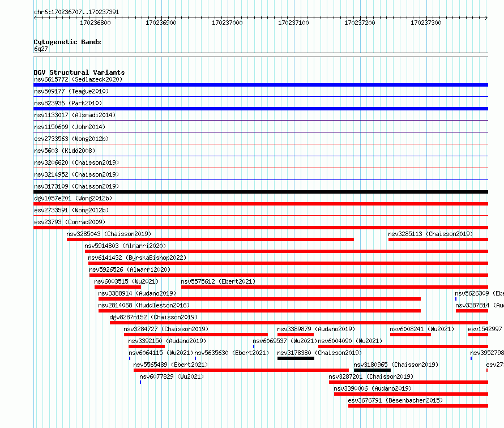Select nsv3388914 (Audano2019) label
This screenshot has width=504, height=428.
[137, 293]
